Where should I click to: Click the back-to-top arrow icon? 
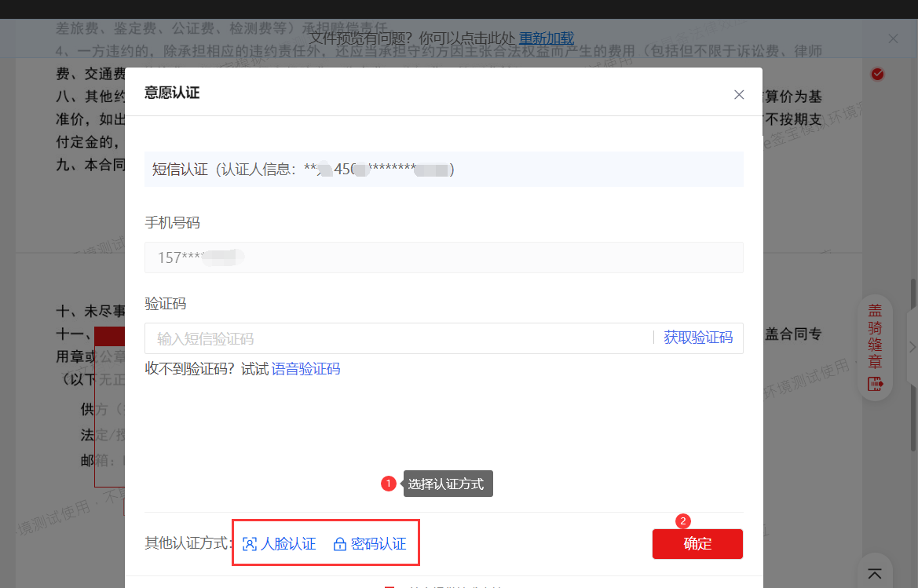[875, 574]
